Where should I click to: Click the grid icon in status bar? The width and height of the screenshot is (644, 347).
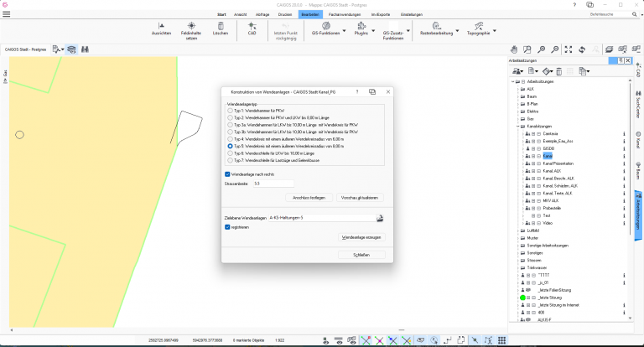pyautogui.click(x=502, y=340)
